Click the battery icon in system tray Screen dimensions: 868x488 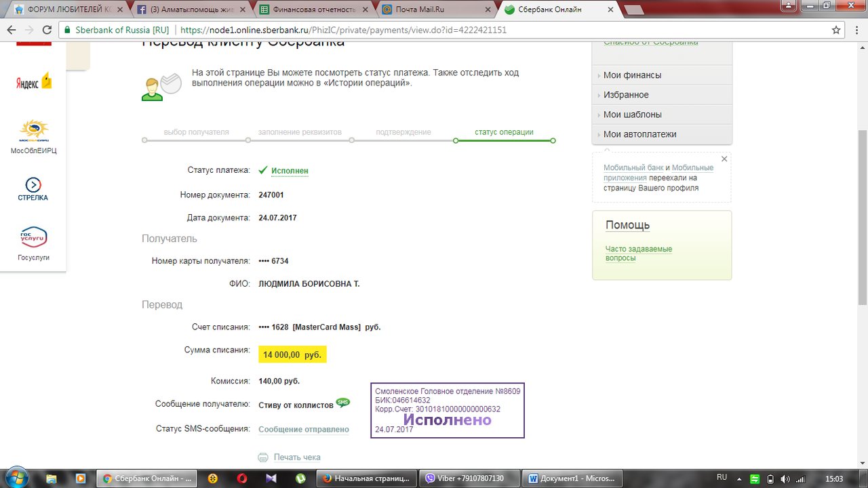point(772,478)
